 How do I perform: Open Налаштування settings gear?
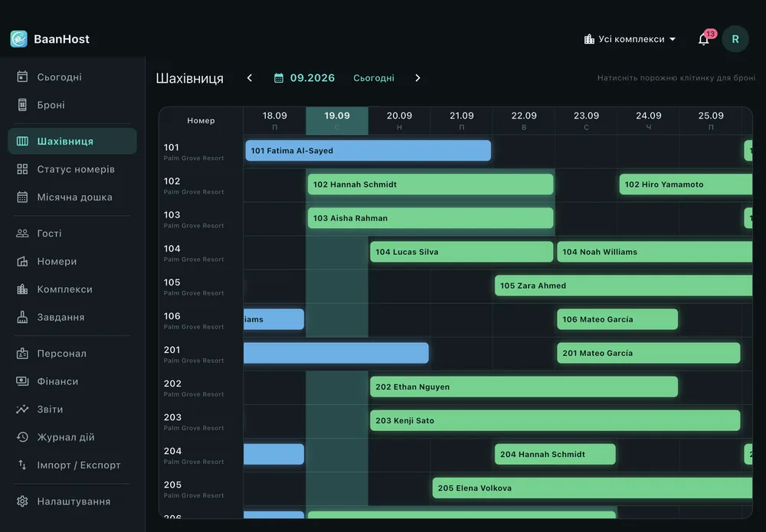72,501
